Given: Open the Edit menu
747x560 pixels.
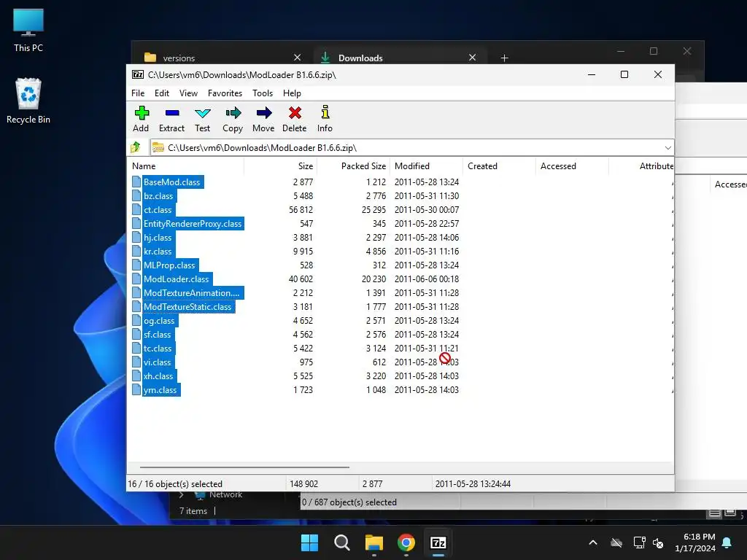Looking at the screenshot, I should coord(162,93).
